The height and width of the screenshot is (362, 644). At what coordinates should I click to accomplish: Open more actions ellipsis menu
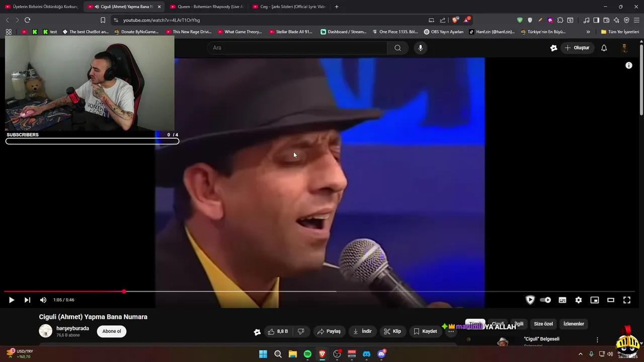[451, 331]
